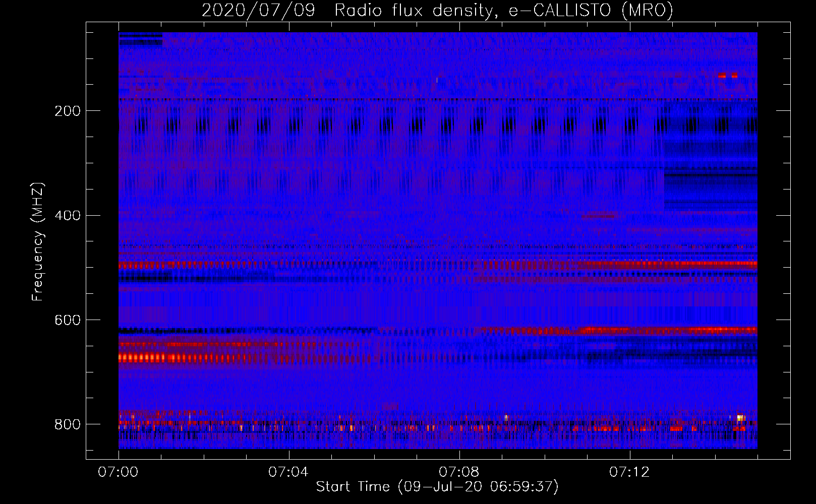816x504 pixels.
Task: Click the '400' frequency tick label
Action: click(67, 216)
